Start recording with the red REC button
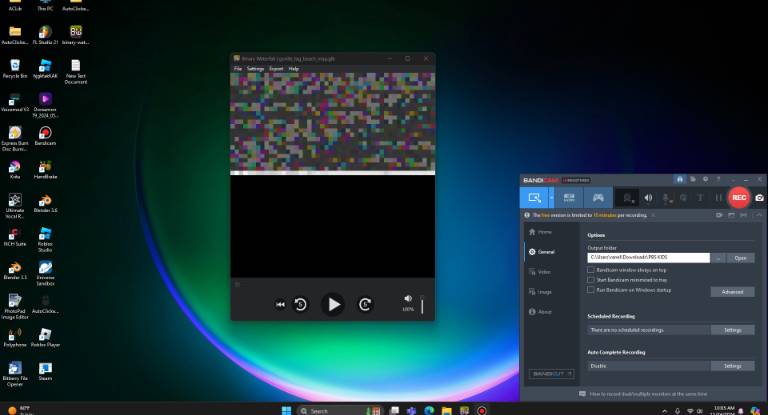 click(x=739, y=197)
